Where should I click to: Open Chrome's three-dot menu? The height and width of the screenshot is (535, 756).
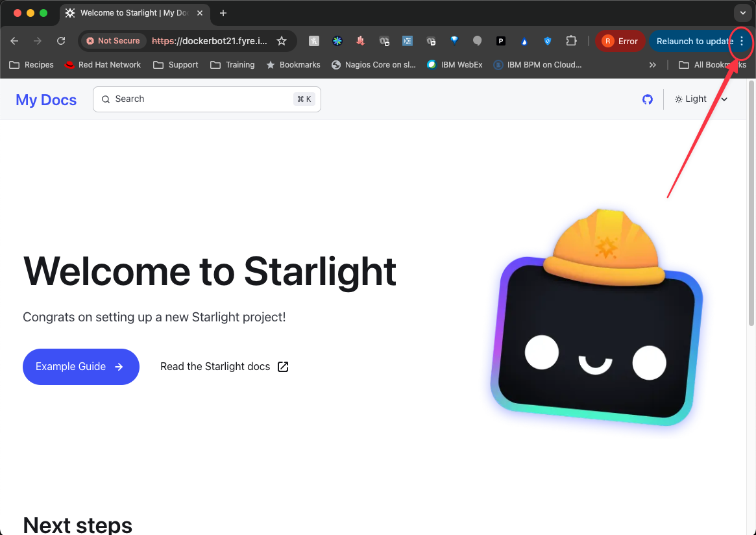point(742,41)
